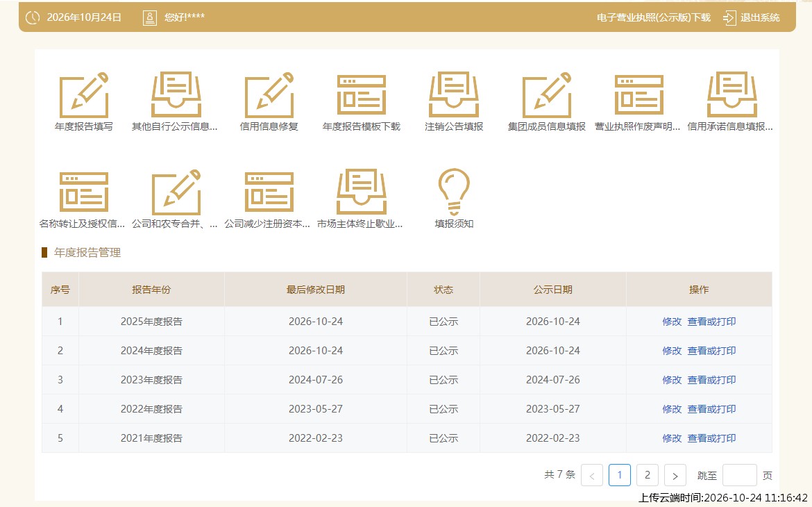812x507 pixels.
Task: Click the 报告年份 column header
Action: (x=151, y=290)
